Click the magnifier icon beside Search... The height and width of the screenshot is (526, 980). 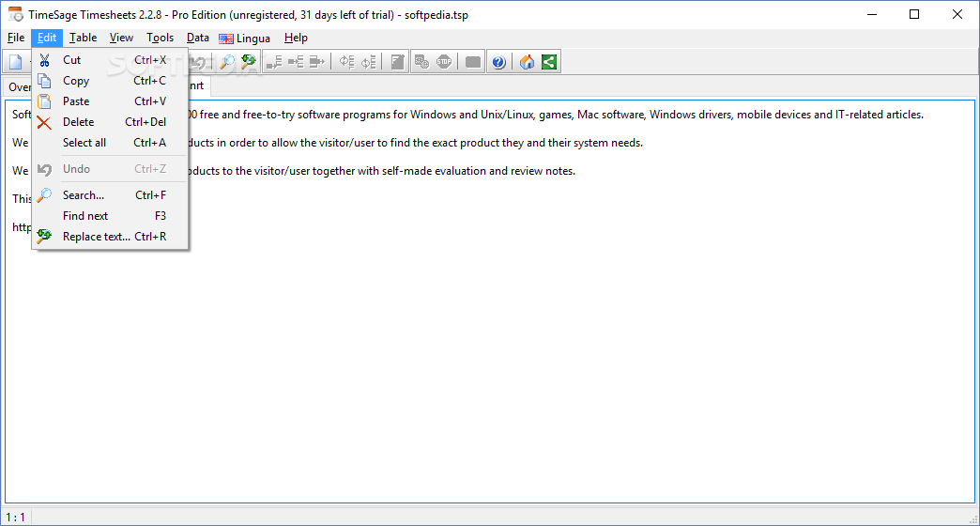44,195
